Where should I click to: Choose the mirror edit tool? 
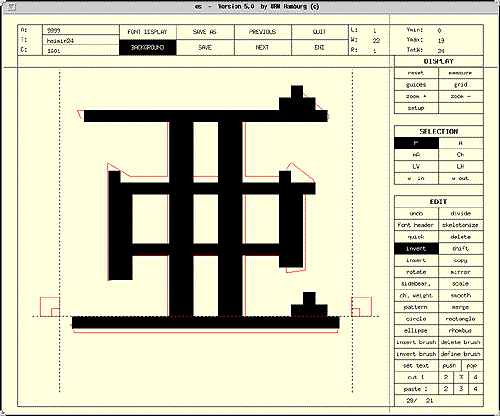click(461, 272)
